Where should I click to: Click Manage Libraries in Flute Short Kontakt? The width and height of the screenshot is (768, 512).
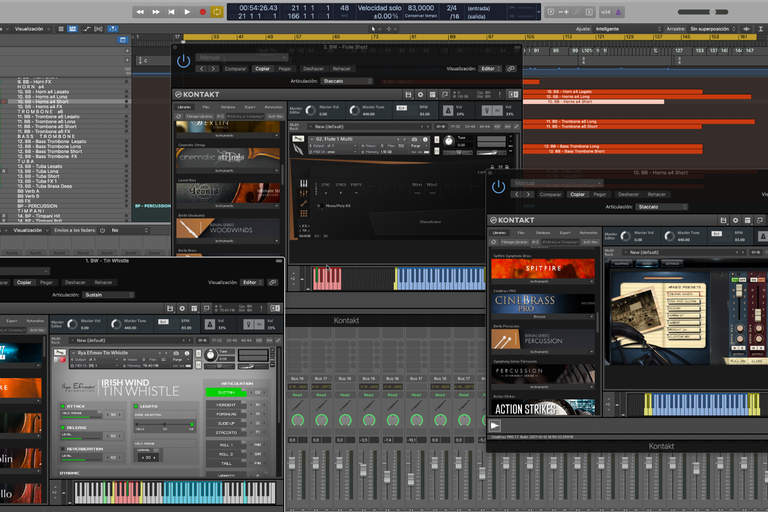coord(199,117)
